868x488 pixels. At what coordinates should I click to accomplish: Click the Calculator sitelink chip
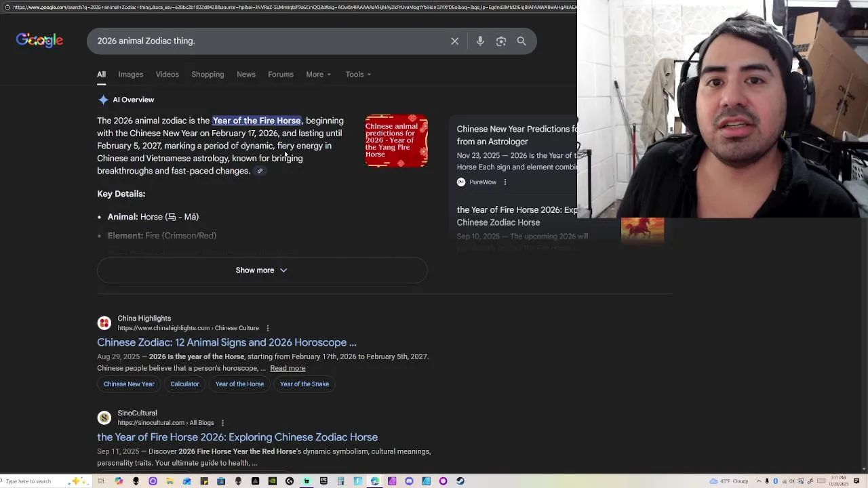point(184,384)
